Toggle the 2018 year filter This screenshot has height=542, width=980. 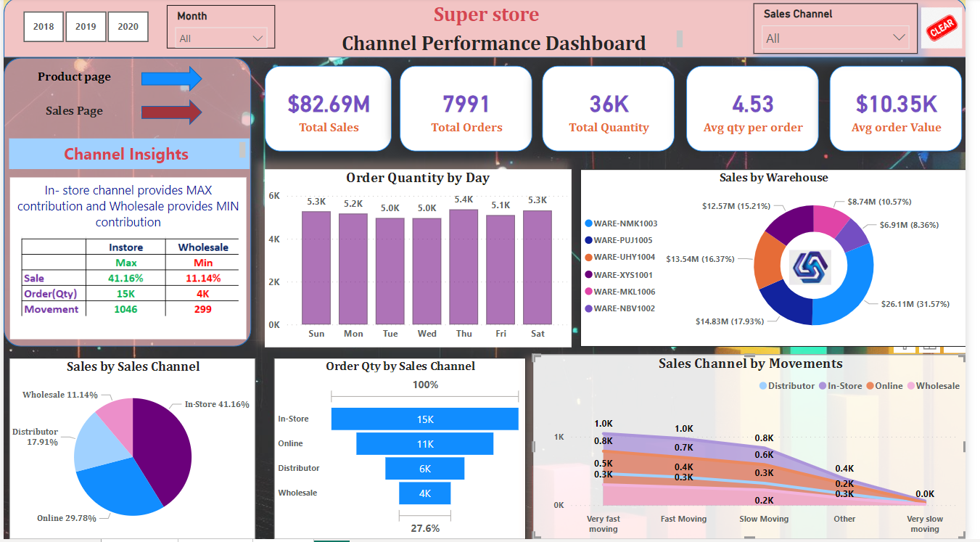(x=43, y=26)
